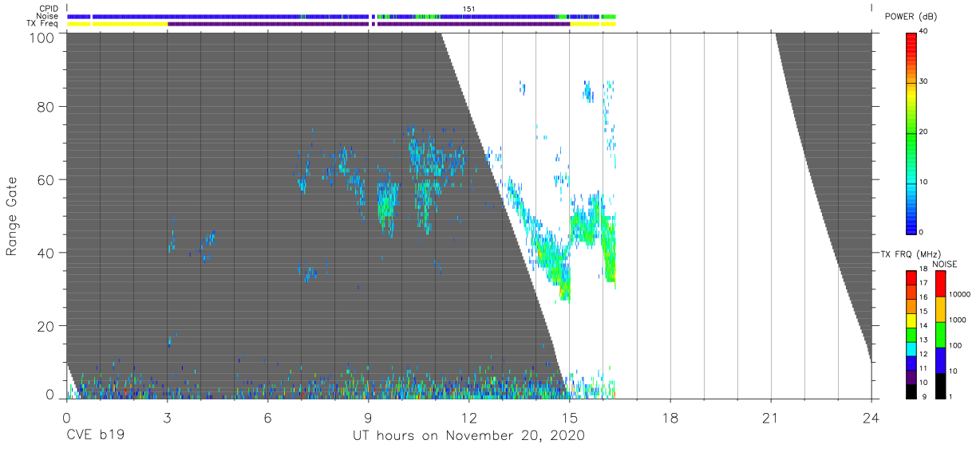Click the y-axis tick label '80'

[45, 105]
